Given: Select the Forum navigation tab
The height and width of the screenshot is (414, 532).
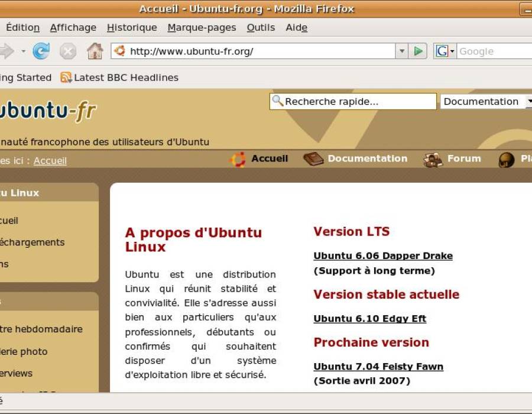Looking at the screenshot, I should click(464, 159).
